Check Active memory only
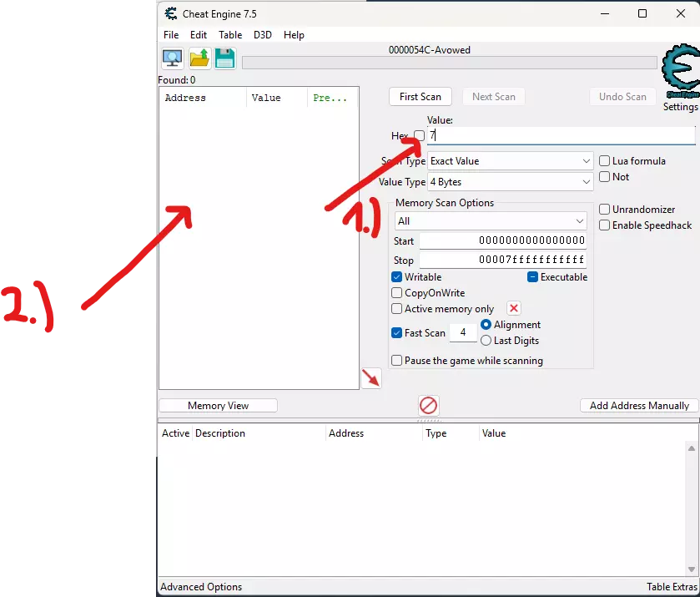 coord(397,309)
